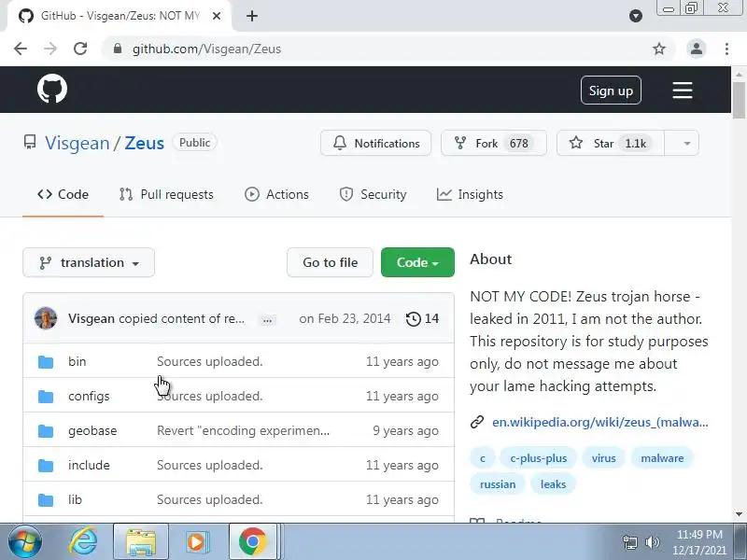747x560 pixels.
Task: Close the GitHub Visgean/Zeus tab
Action: pyautogui.click(x=217, y=16)
